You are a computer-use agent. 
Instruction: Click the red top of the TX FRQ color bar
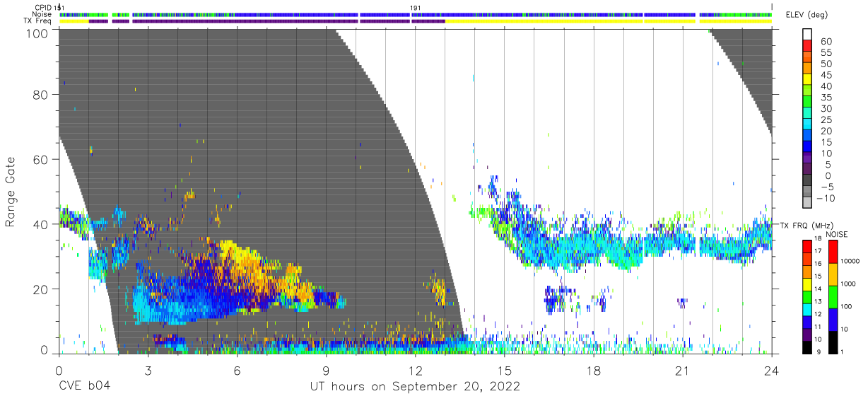coord(808,245)
